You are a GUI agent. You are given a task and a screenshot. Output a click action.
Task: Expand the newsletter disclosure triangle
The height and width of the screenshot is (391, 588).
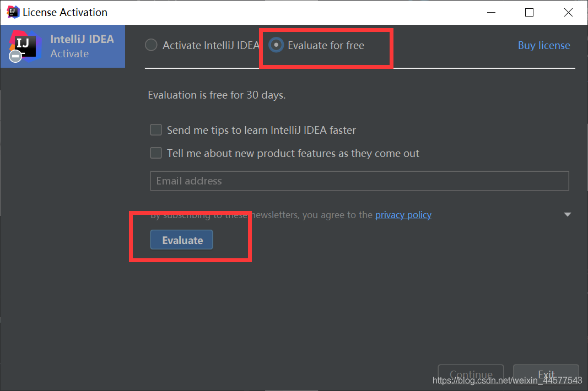point(568,214)
